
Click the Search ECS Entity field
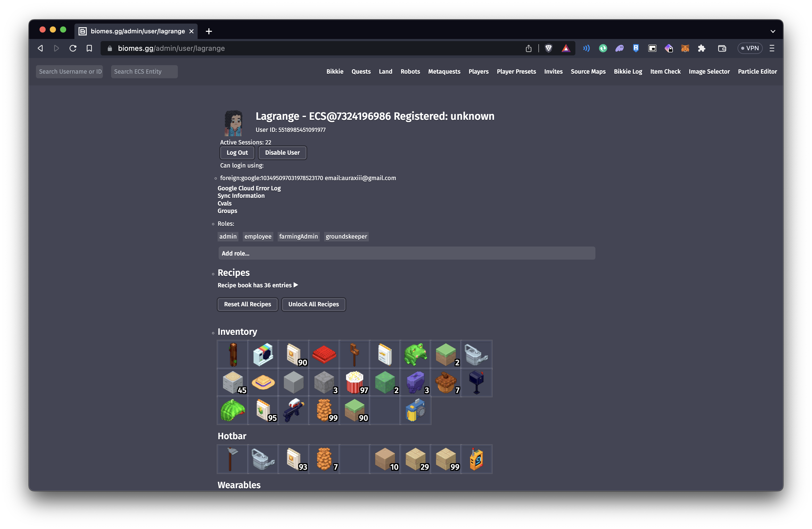point(144,72)
